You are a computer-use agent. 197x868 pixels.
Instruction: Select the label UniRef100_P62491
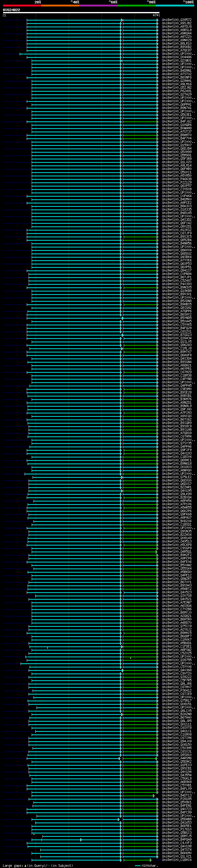pyautogui.click(x=177, y=91)
